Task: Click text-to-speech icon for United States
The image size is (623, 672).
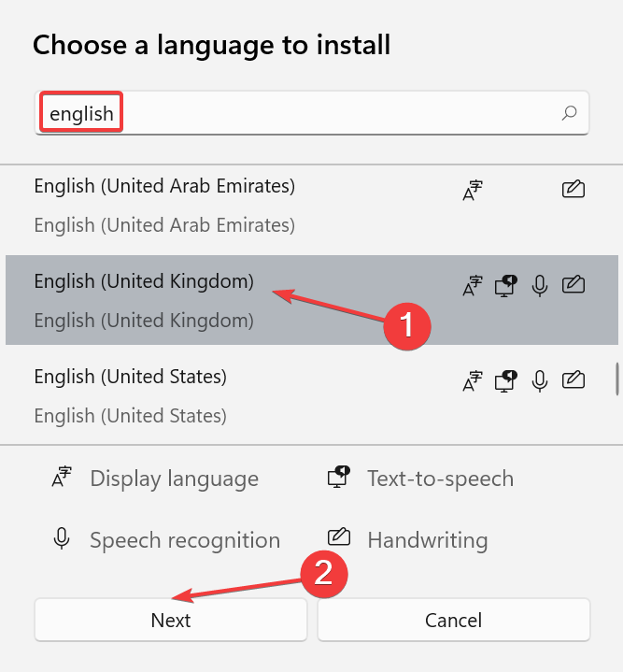Action: click(x=506, y=380)
